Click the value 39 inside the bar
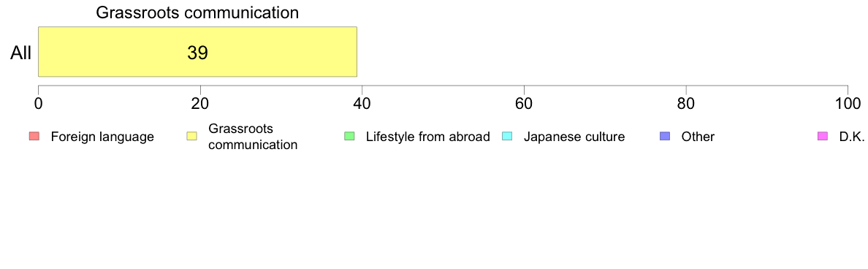 pos(197,53)
